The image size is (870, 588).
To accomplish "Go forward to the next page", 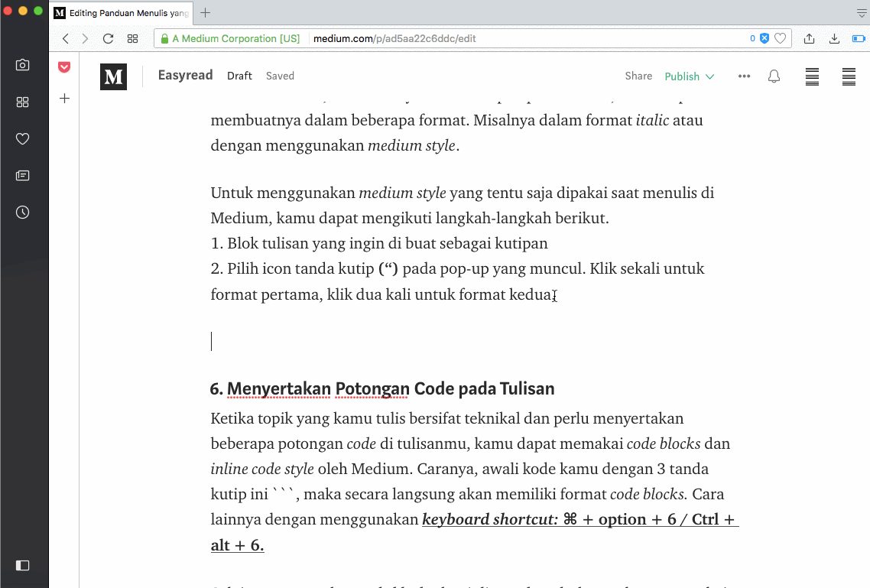I will click(x=85, y=38).
